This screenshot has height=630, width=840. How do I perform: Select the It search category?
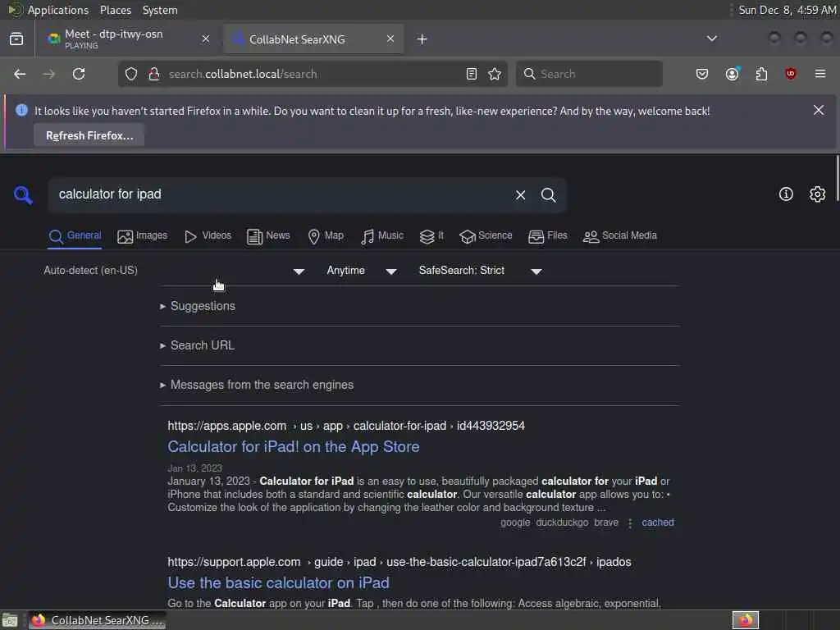[431, 235]
